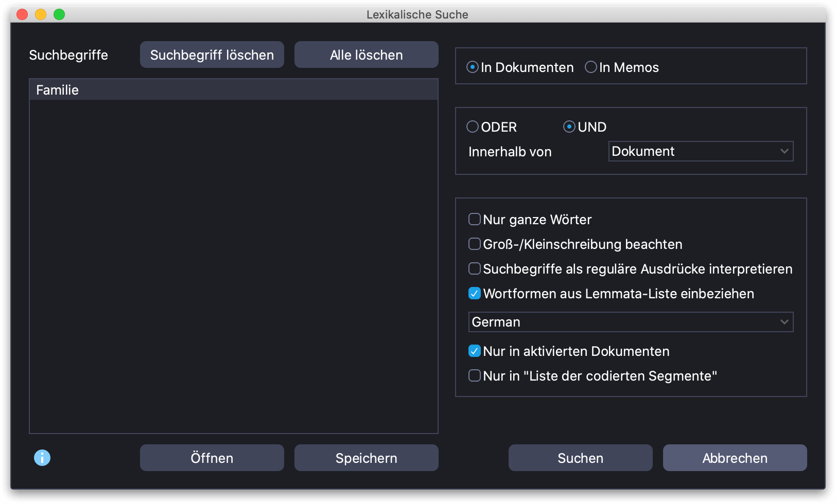Uncheck Wortformen aus Lemmata-Liste einbeziehen
836x504 pixels.
[x=475, y=294]
